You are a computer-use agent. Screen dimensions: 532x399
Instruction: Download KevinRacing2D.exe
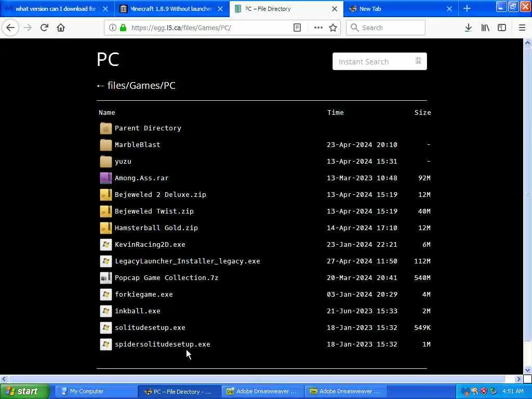tap(150, 245)
